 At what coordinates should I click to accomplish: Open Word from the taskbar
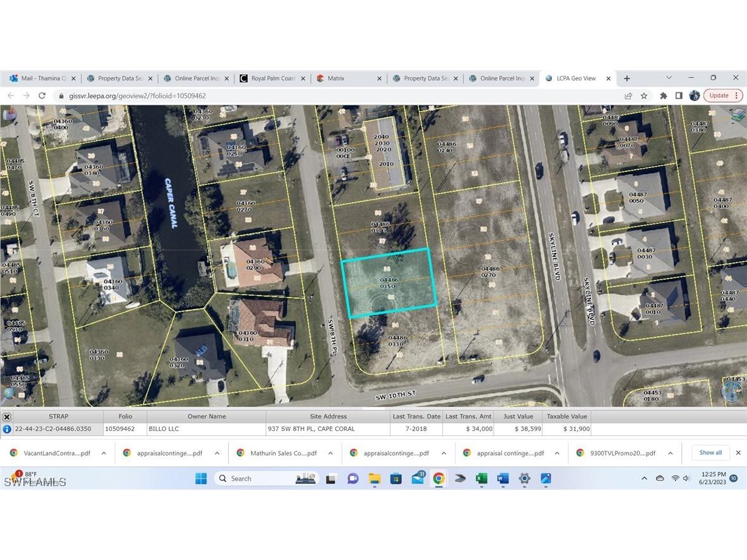[x=502, y=478]
